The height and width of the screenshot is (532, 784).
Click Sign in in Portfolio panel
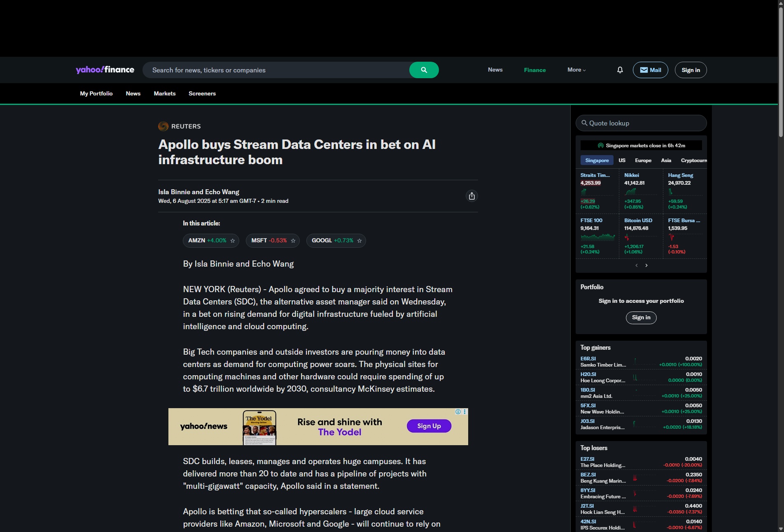tap(641, 318)
